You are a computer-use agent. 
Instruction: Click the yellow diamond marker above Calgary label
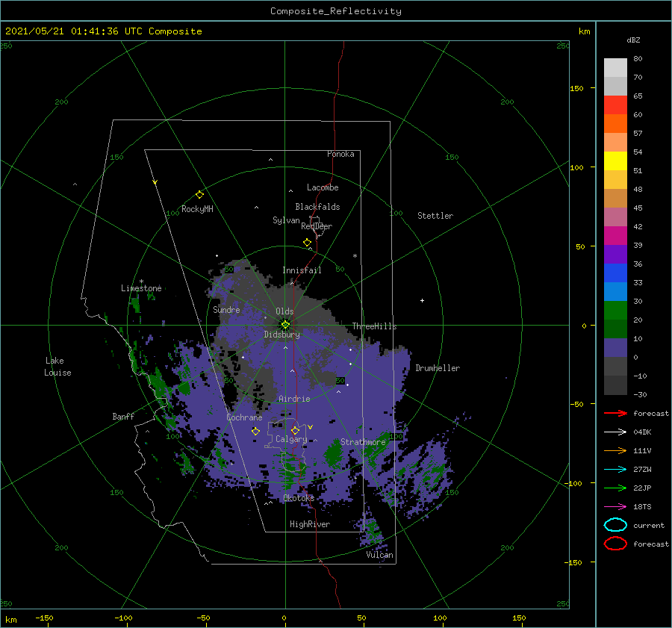coord(295,430)
